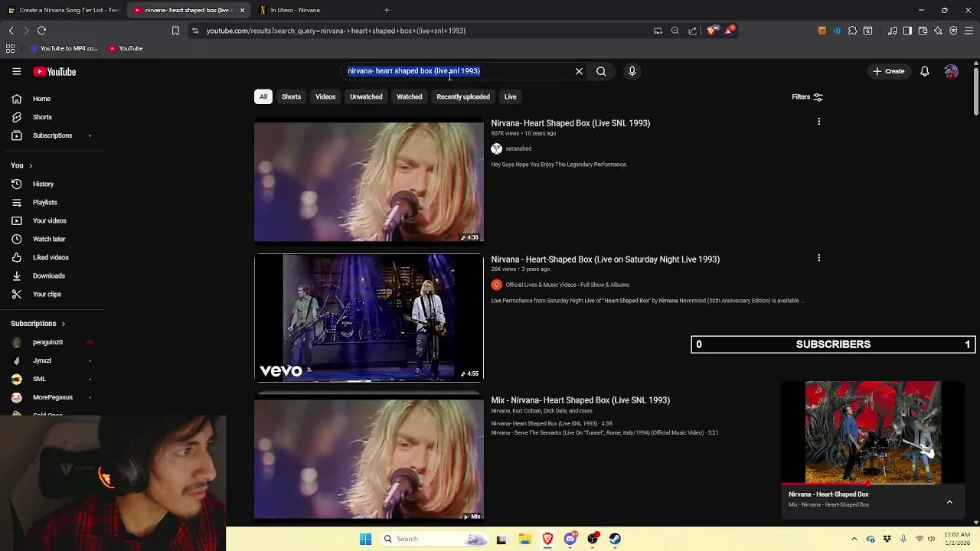Select the Recently uploaded filter chip

[463, 97]
